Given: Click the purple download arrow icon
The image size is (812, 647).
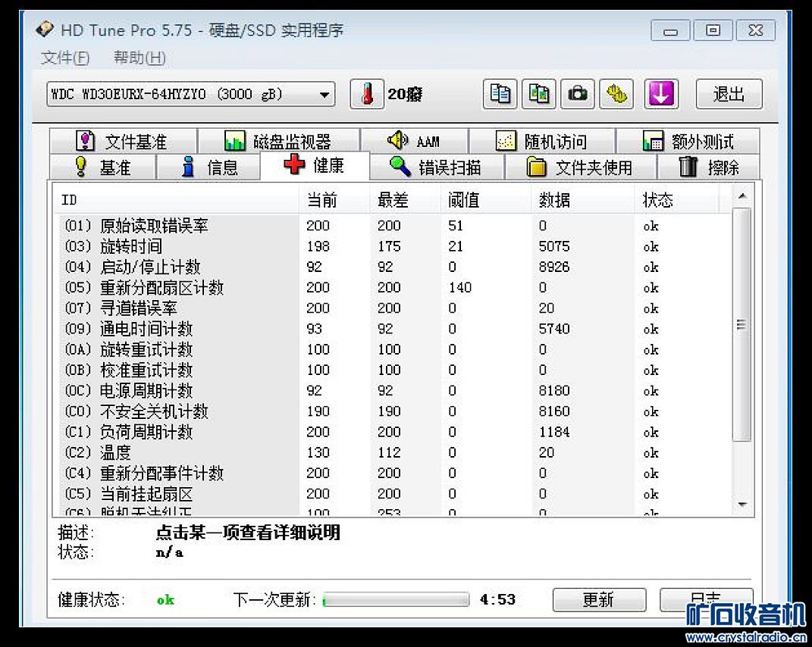Looking at the screenshot, I should click(x=661, y=94).
